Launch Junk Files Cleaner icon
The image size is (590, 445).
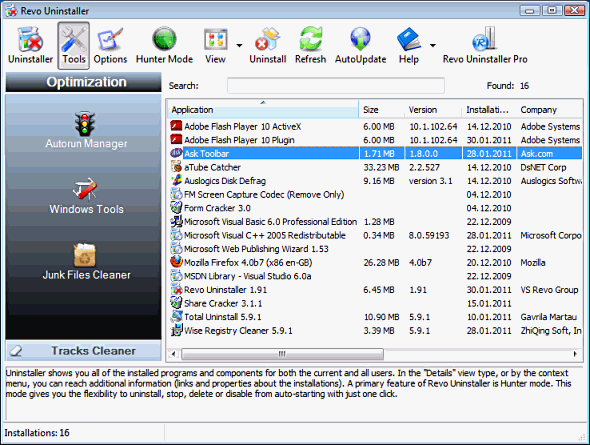tap(85, 255)
